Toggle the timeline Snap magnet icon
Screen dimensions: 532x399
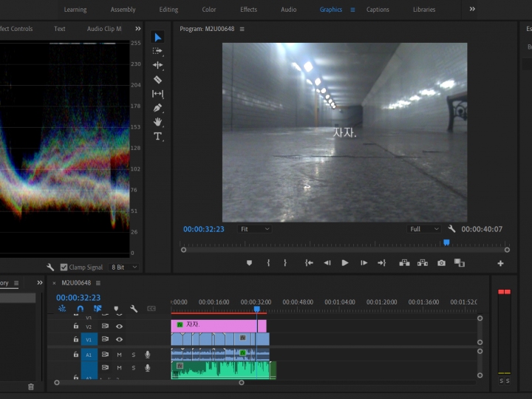[x=81, y=309]
